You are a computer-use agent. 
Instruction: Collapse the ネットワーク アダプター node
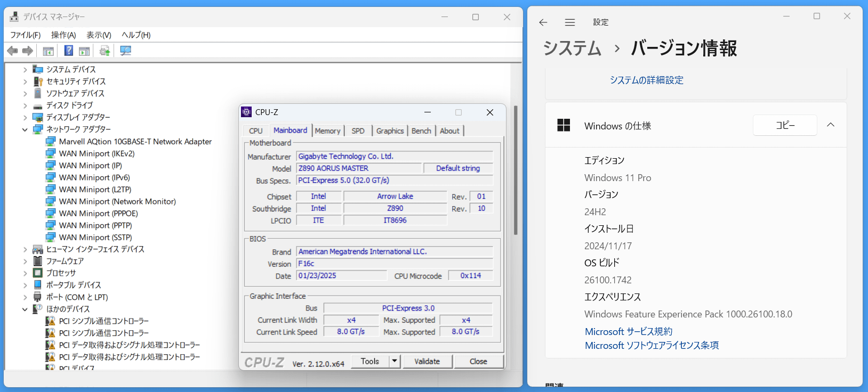25,129
